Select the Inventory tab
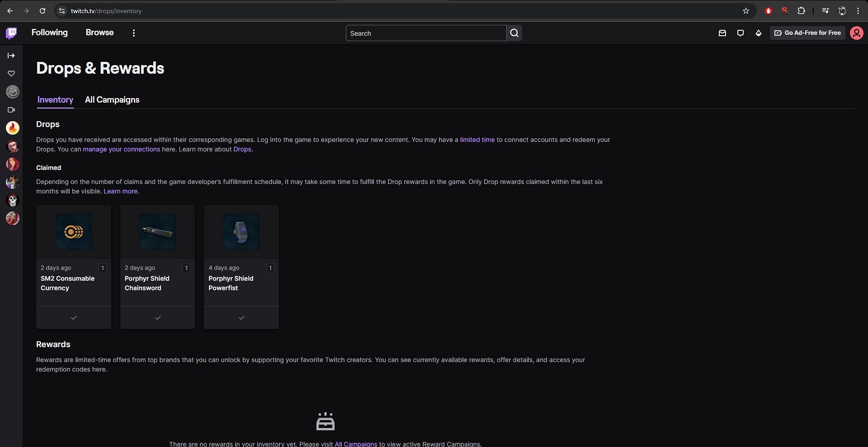The image size is (868, 447). coord(55,100)
